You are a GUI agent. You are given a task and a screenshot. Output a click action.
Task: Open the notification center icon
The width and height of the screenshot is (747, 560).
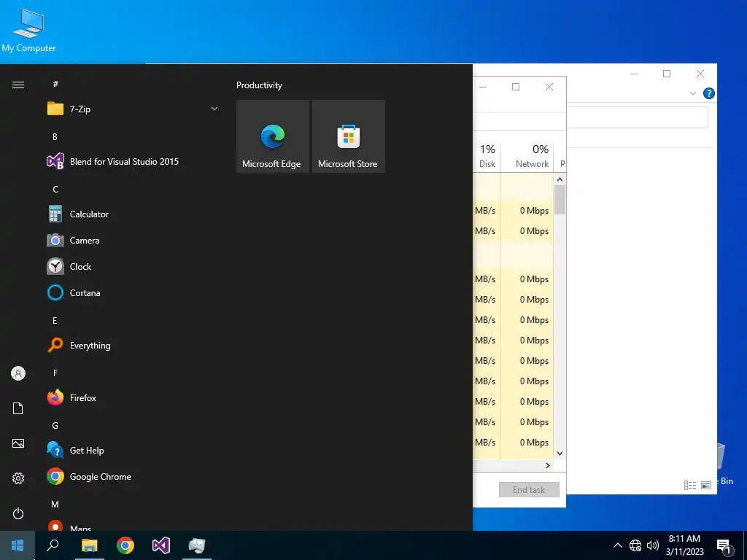click(x=724, y=546)
